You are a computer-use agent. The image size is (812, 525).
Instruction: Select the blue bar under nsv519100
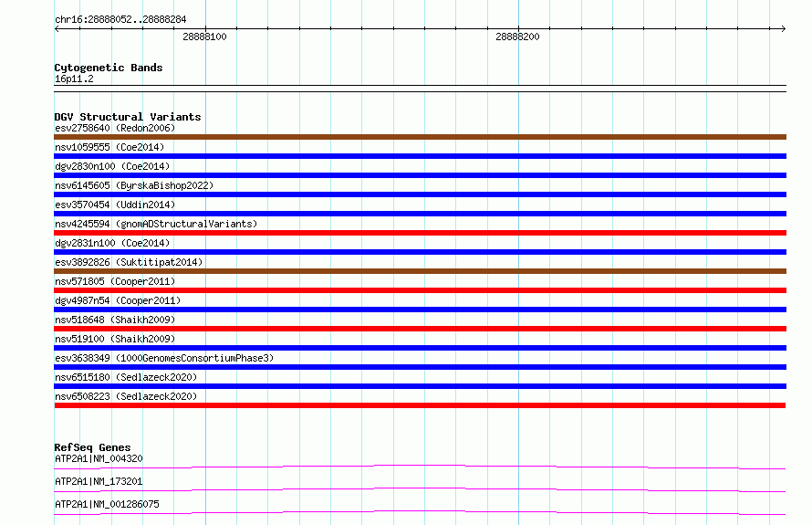tap(420, 348)
